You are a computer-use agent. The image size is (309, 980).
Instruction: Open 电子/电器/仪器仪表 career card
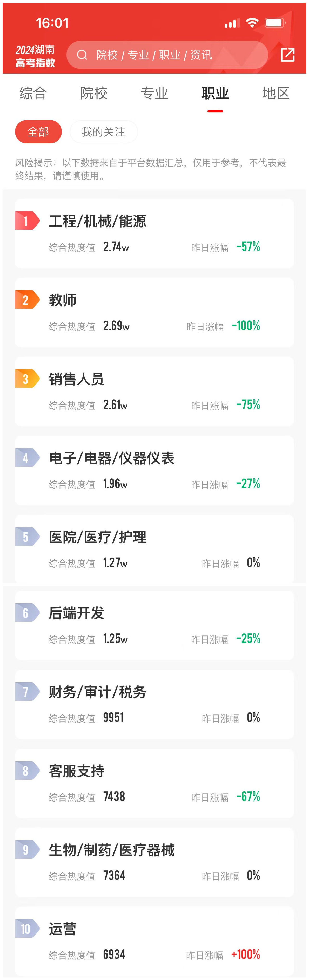click(154, 470)
